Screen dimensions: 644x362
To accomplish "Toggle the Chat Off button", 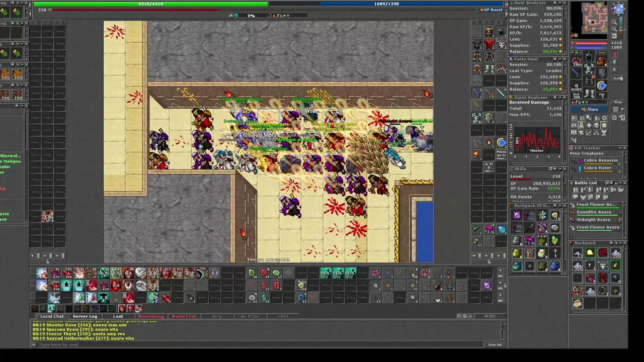I will point(495,345).
